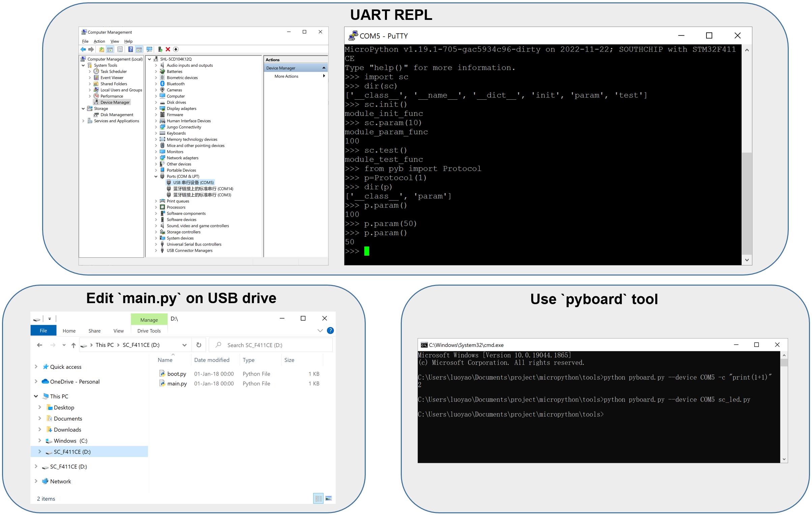Open the Action menu in Computer Management
This screenshot has height=515, width=812.
(99, 41)
